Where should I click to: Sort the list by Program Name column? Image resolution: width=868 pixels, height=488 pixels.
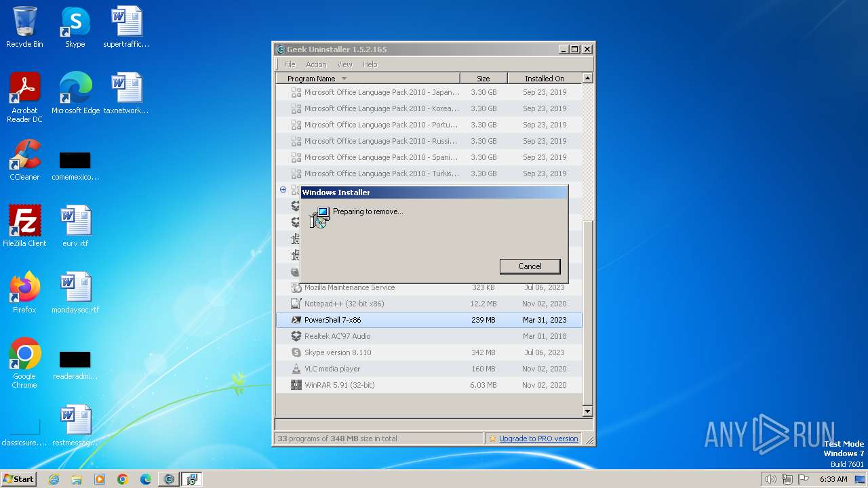coord(368,79)
